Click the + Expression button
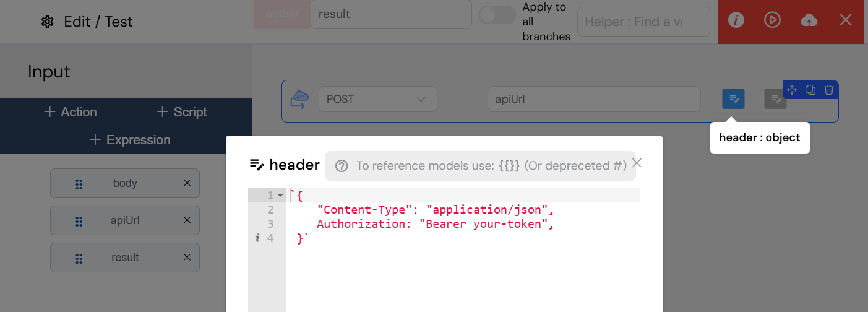Screen dimensions: 868x312 (130, 140)
